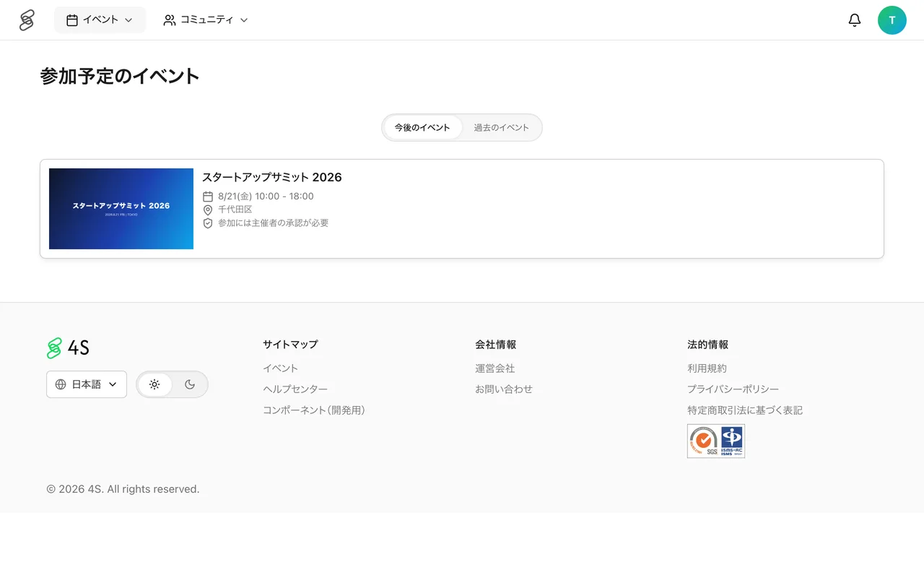
Task: Click the shield approval icon
Action: tap(208, 223)
